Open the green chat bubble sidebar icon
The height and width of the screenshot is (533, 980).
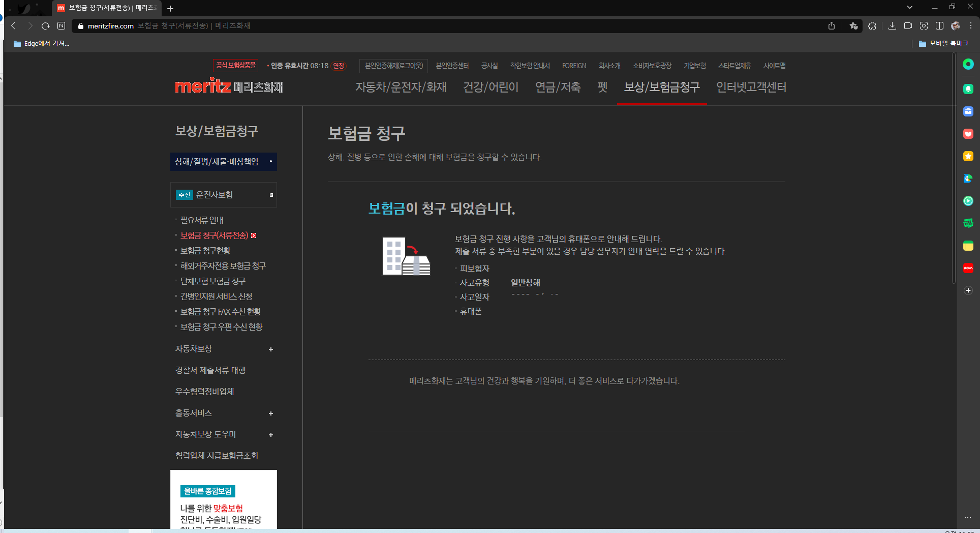[x=968, y=223]
